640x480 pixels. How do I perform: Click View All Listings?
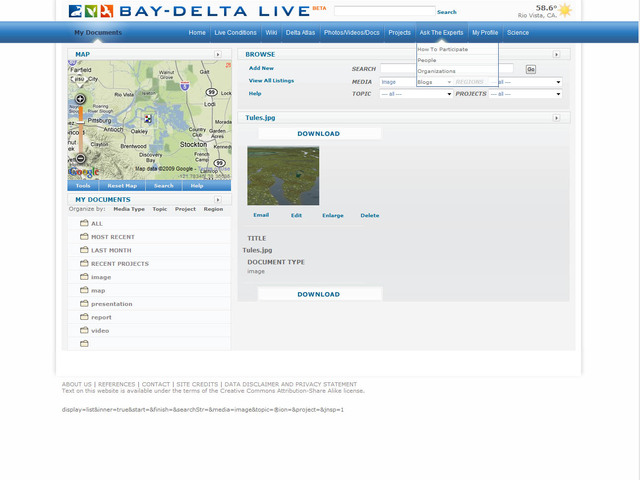pos(271,81)
